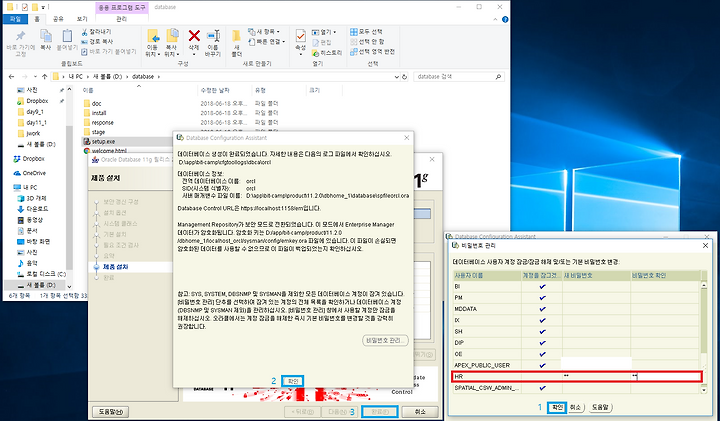Click 선택 영역 반전 (Invert selection)
720x421 pixels.
pyautogui.click(x=372, y=51)
